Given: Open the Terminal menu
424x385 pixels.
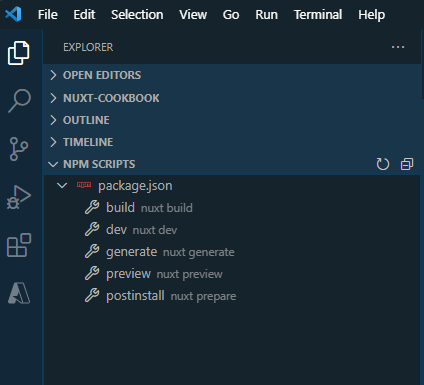Looking at the screenshot, I should point(318,15).
